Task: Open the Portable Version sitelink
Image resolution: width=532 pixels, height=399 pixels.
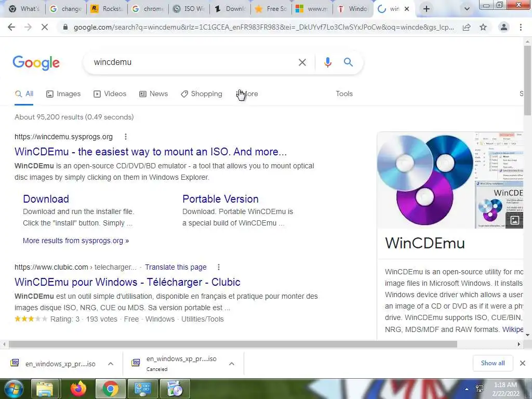Action: [x=220, y=199]
